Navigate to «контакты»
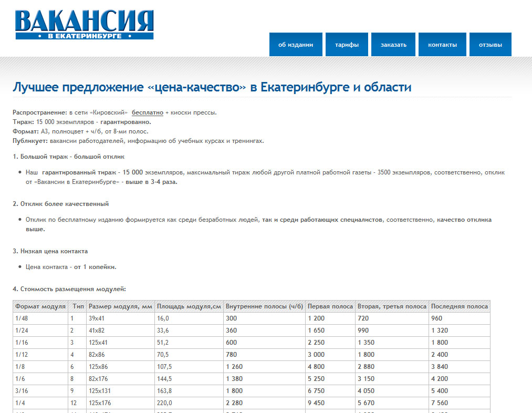Image resolution: width=532 pixels, height=413 pixels. pyautogui.click(x=442, y=45)
